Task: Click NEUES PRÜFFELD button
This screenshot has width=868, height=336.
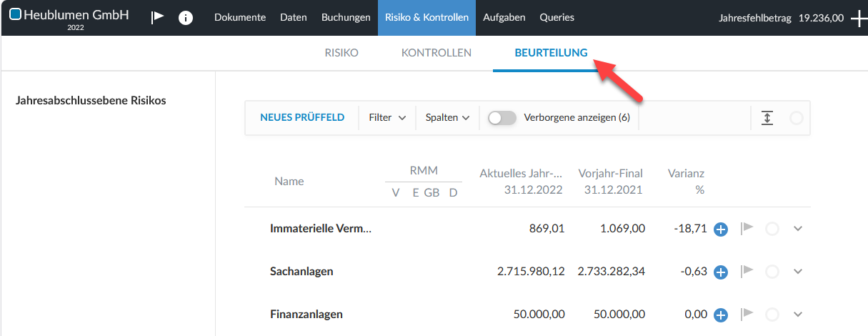Action: (302, 117)
